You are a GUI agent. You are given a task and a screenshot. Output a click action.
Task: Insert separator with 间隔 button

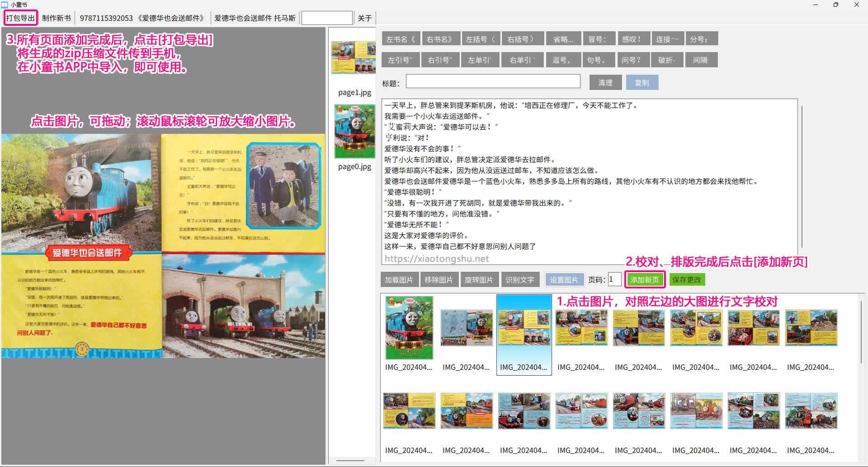pyautogui.click(x=702, y=60)
